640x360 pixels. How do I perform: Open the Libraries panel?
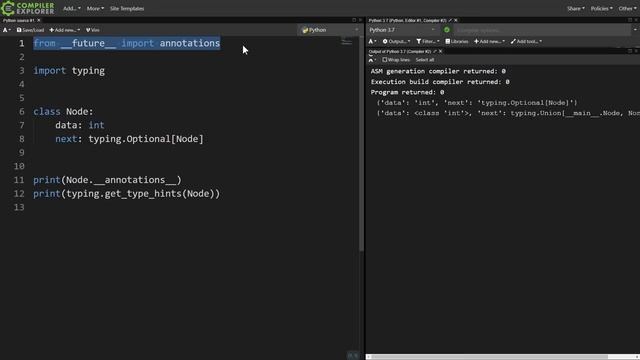click(457, 41)
